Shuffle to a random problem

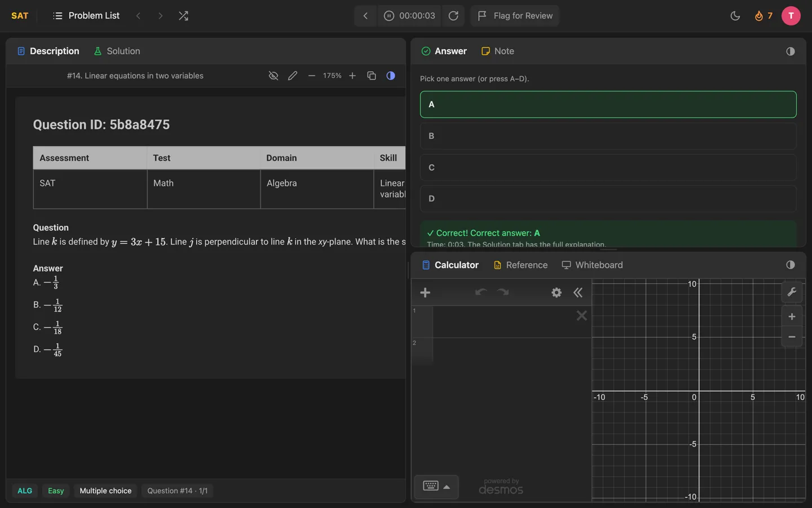click(183, 16)
